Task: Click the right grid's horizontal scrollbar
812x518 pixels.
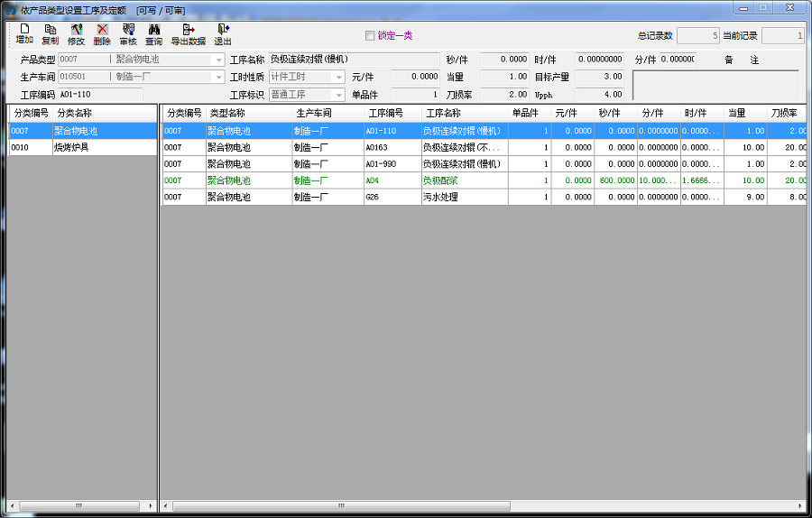Action: pos(541,505)
